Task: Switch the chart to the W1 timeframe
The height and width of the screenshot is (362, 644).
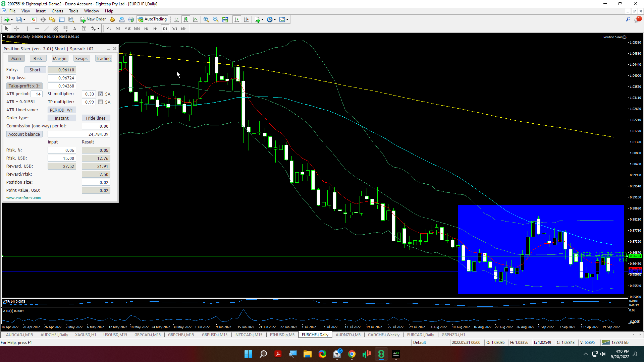Action: (175, 28)
